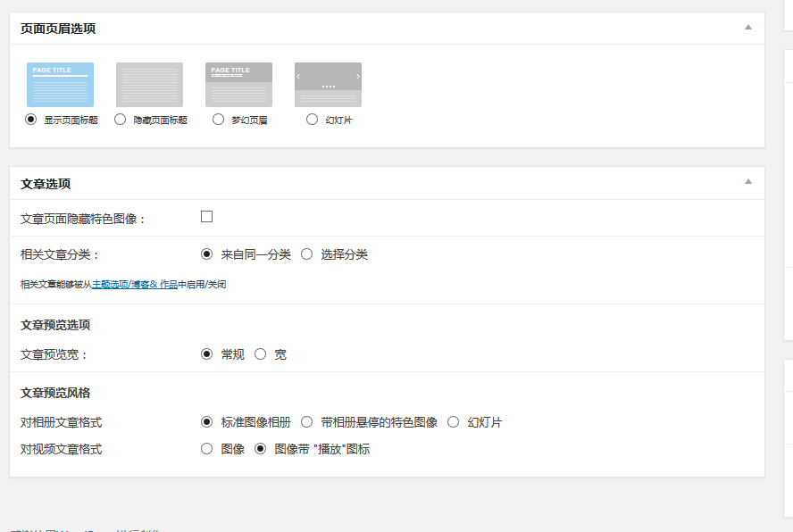Choose the 梦幻页眉 radio option
793x532 pixels.
pos(218,120)
